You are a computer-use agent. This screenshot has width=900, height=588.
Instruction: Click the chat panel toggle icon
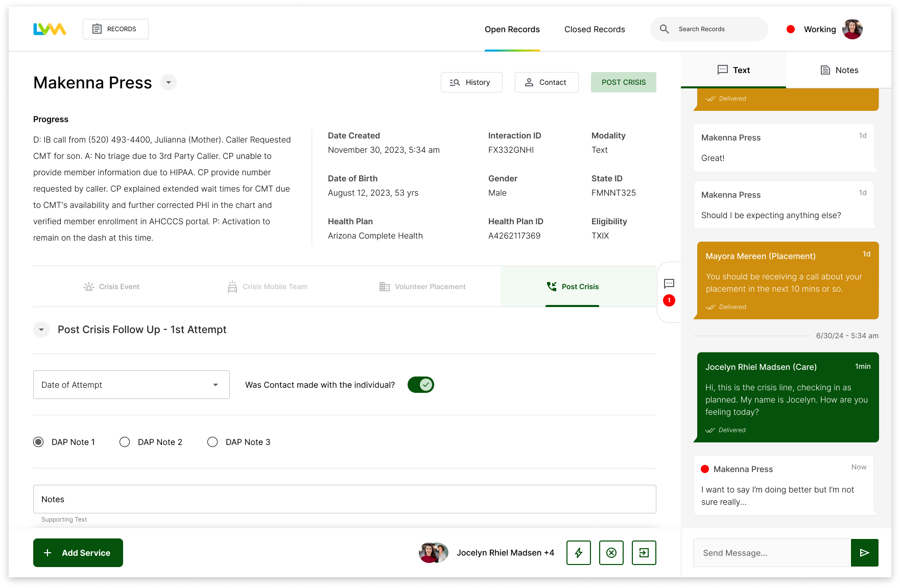[669, 284]
